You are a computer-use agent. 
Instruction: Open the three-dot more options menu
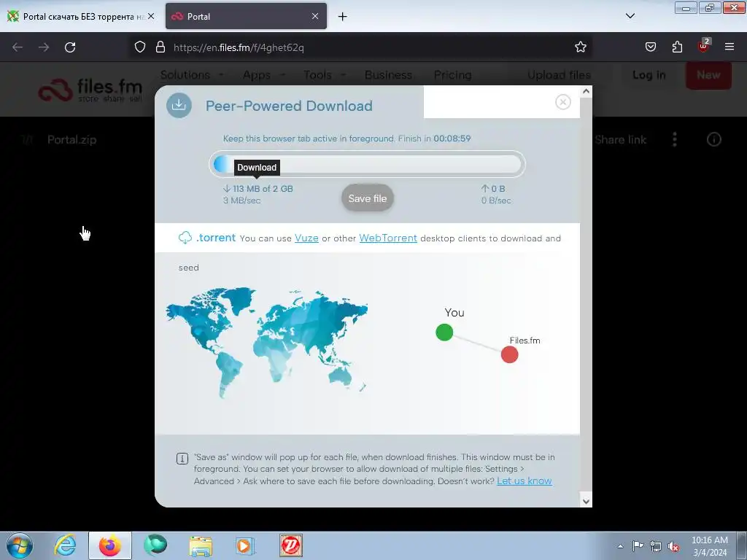tap(675, 139)
